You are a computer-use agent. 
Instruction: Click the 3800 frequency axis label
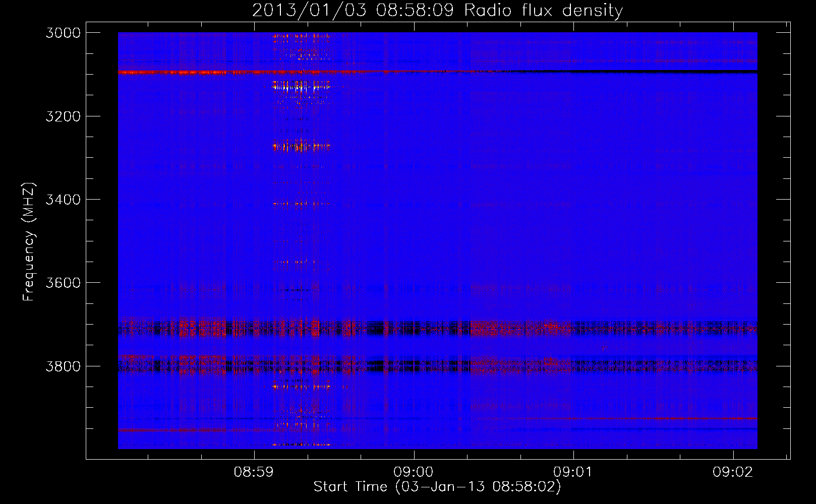[63, 366]
